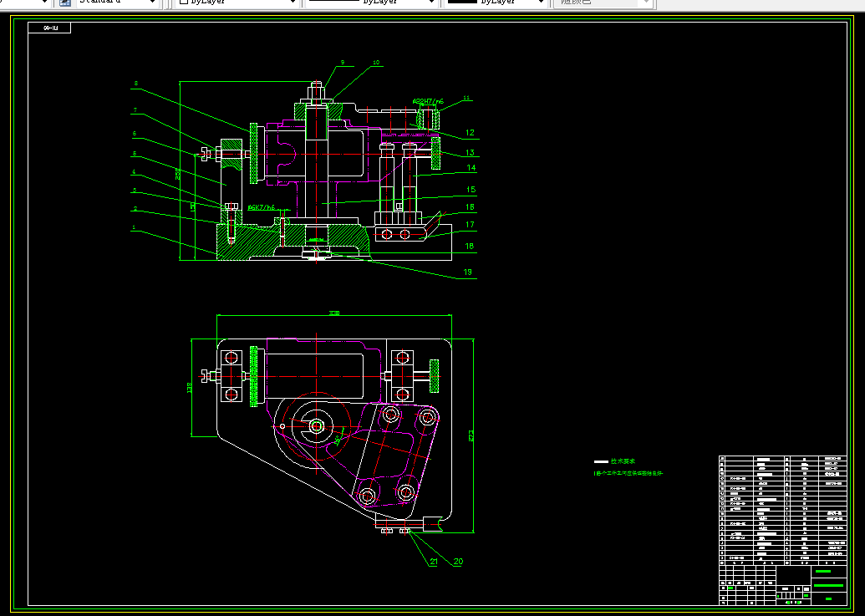Select part balloon number 1
Image resolution: width=865 pixels, height=616 pixels.
tap(134, 227)
